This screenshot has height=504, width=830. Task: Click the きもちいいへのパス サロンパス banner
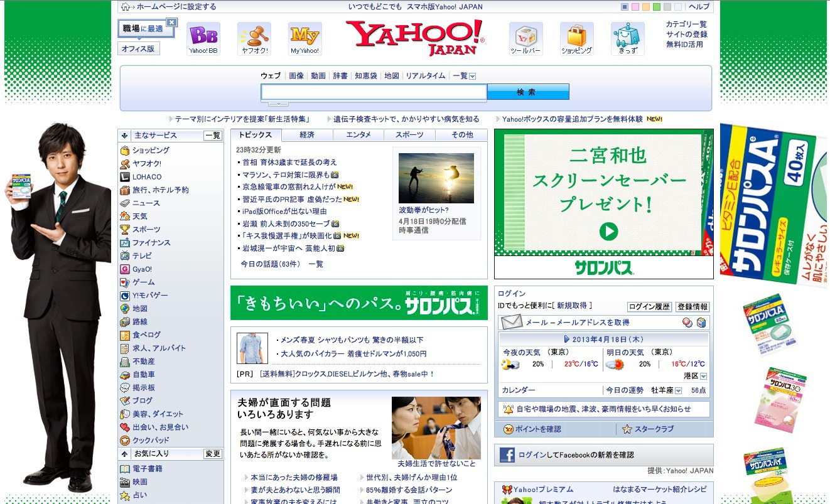(x=358, y=303)
